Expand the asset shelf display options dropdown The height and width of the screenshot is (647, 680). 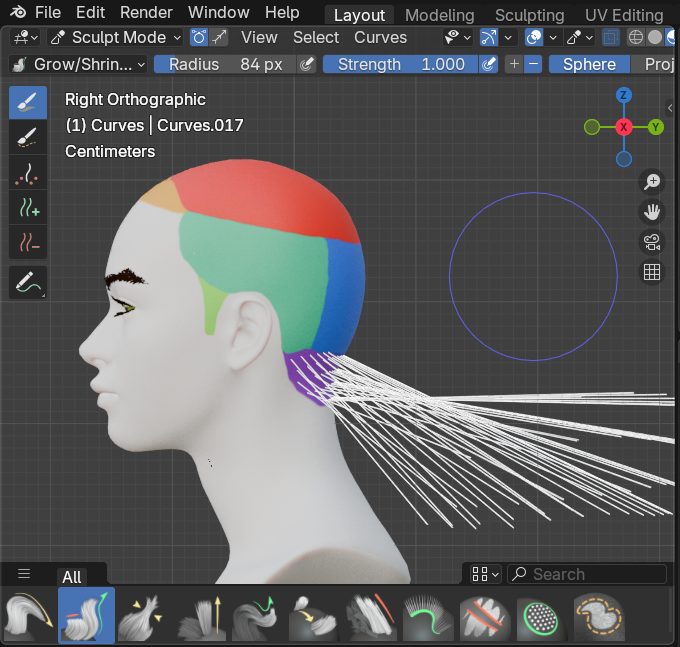pos(485,574)
